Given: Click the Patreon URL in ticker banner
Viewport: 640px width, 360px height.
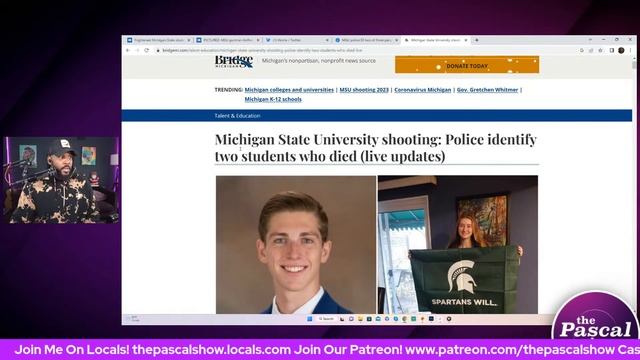Looking at the screenshot, I should pyautogui.click(x=510, y=350).
